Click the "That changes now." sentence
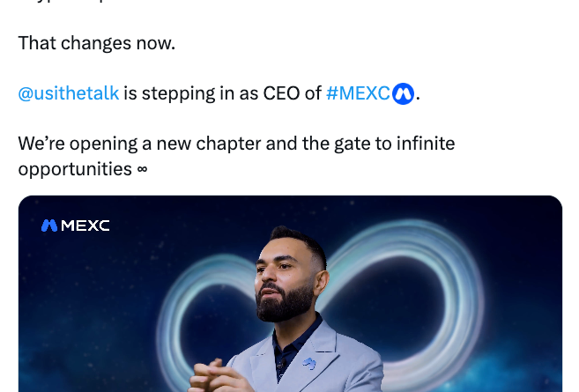The width and height of the screenshot is (579, 392). [96, 43]
